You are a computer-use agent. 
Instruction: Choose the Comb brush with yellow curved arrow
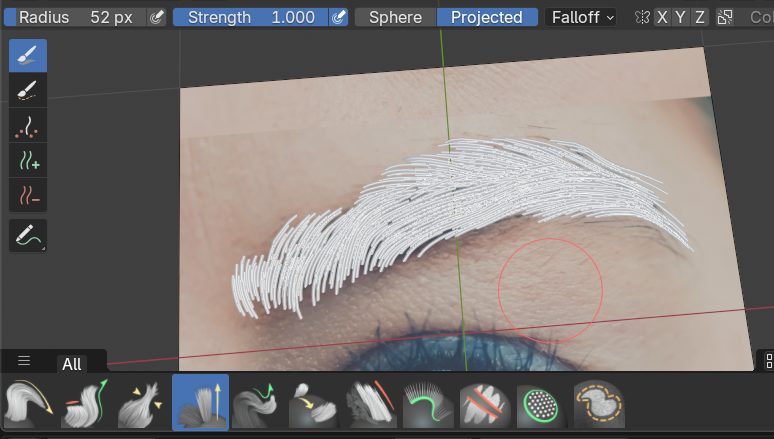[29, 403]
